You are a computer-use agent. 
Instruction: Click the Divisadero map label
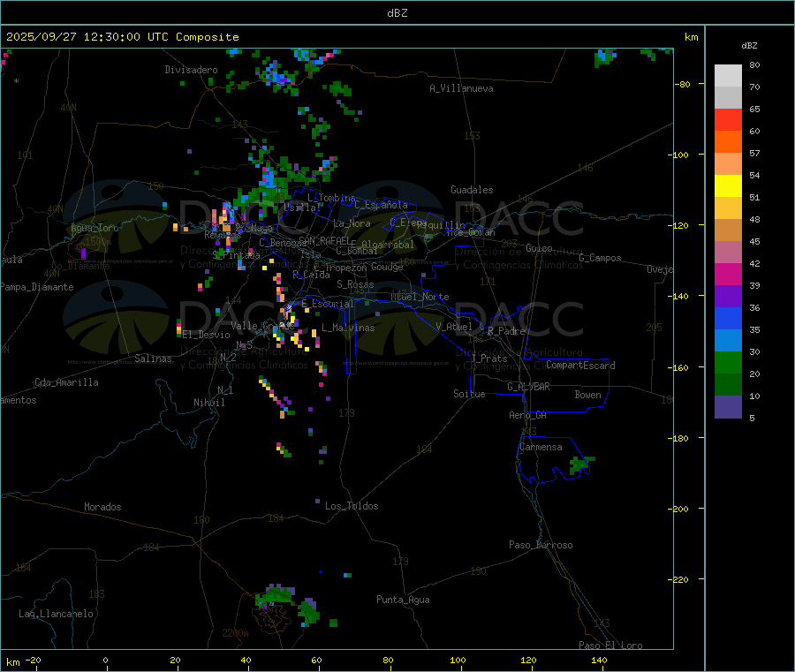[x=191, y=70]
